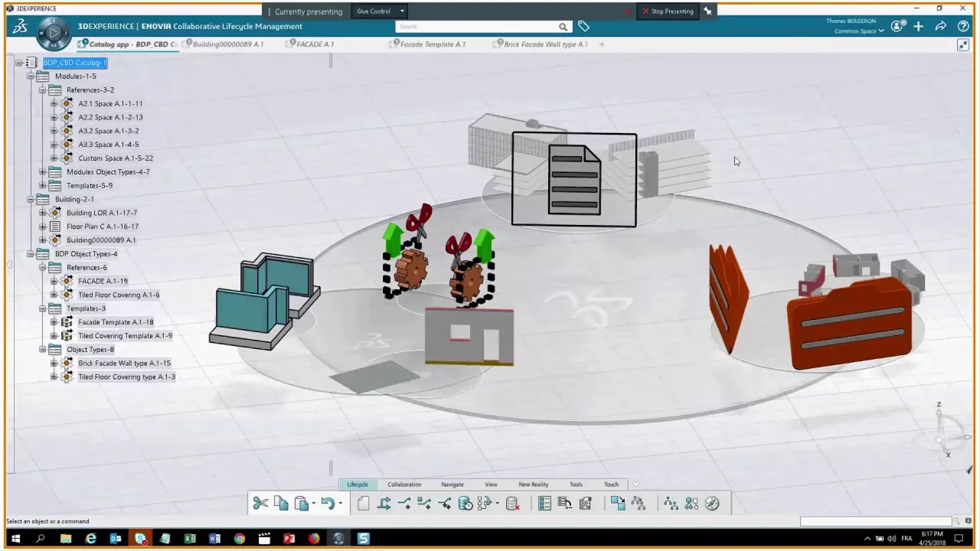
Task: Click the New Content blank page icon
Action: 364,504
